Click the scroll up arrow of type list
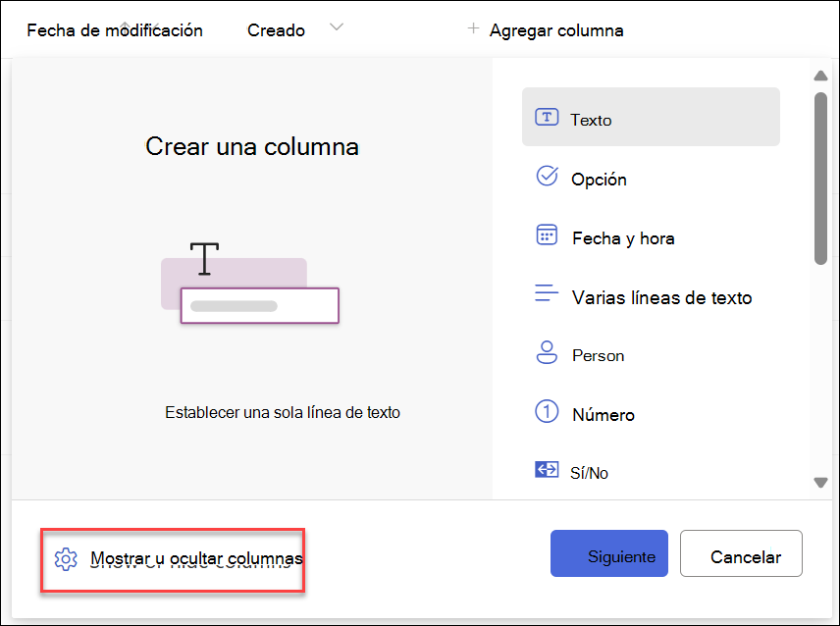 click(x=820, y=76)
